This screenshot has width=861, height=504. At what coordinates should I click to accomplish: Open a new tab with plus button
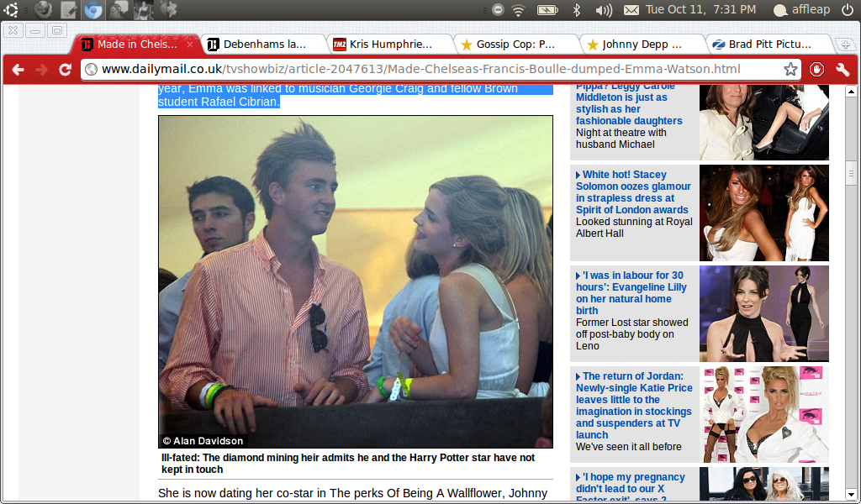click(x=844, y=45)
